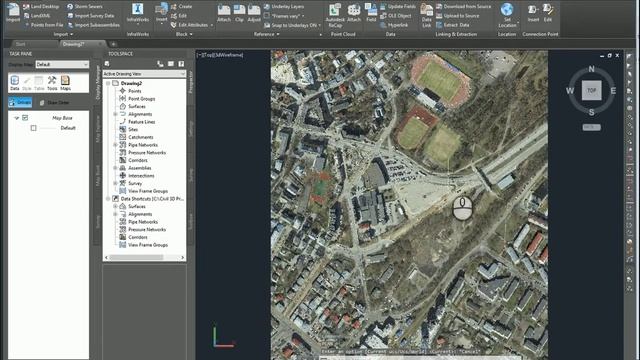Switch to the Start tab
The height and width of the screenshot is (360, 640).
point(20,44)
